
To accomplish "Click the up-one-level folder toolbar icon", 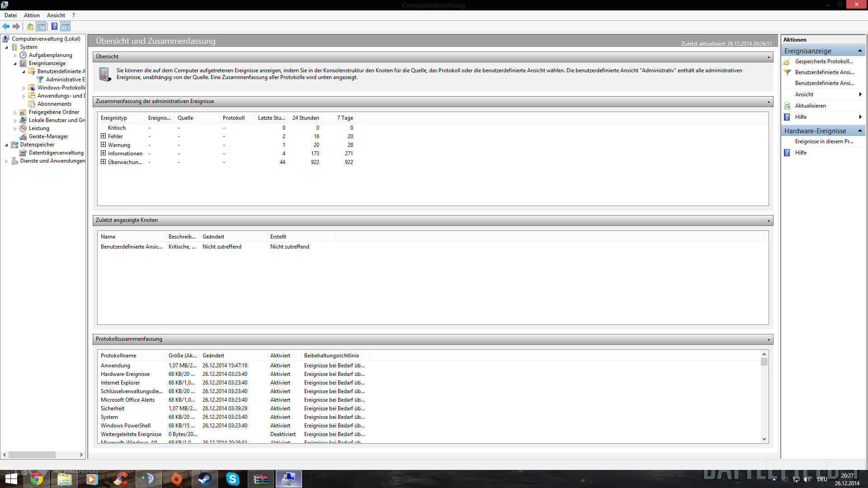I will click(x=30, y=26).
